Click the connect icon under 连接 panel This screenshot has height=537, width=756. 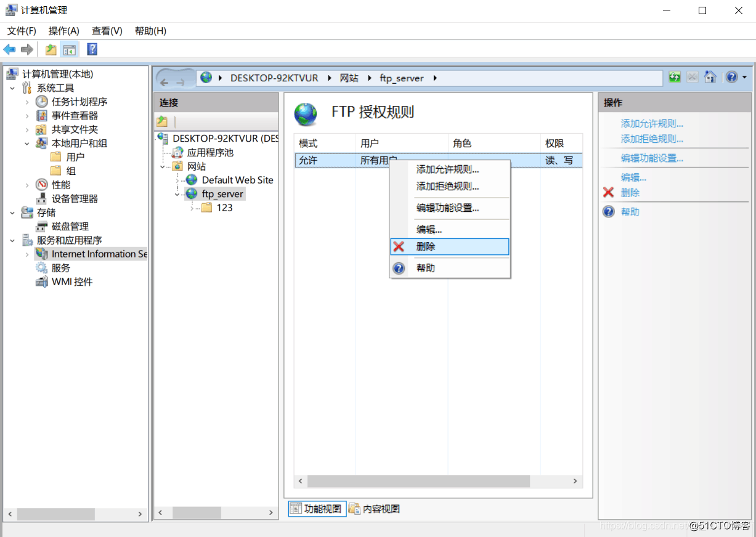point(162,121)
